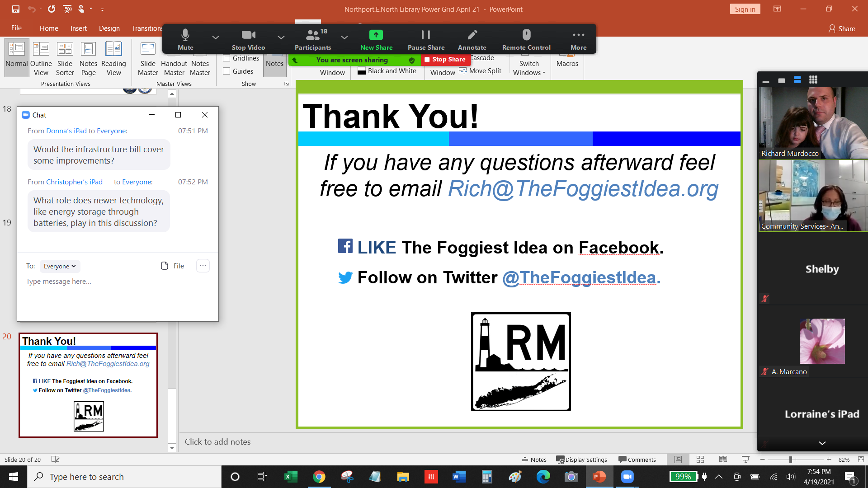Click zoom in plus button

click(x=829, y=460)
